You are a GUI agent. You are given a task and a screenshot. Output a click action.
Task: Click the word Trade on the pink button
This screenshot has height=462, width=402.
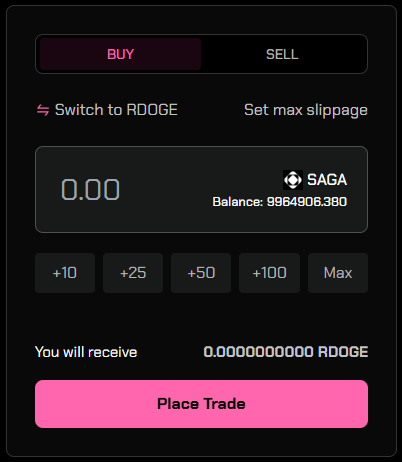[224, 404]
